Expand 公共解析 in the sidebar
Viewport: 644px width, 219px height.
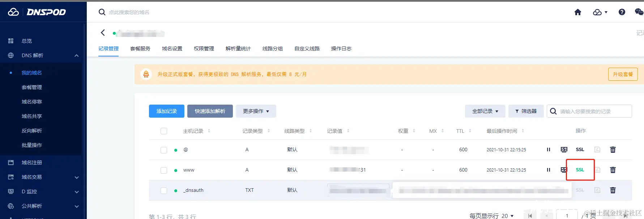pyautogui.click(x=77, y=206)
